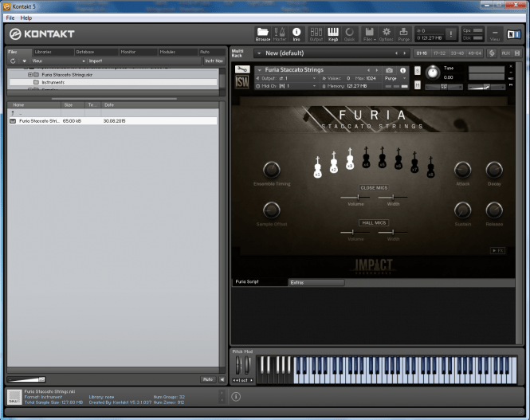
Task: Remove the Furia instrument with X
Action: [x=511, y=66]
